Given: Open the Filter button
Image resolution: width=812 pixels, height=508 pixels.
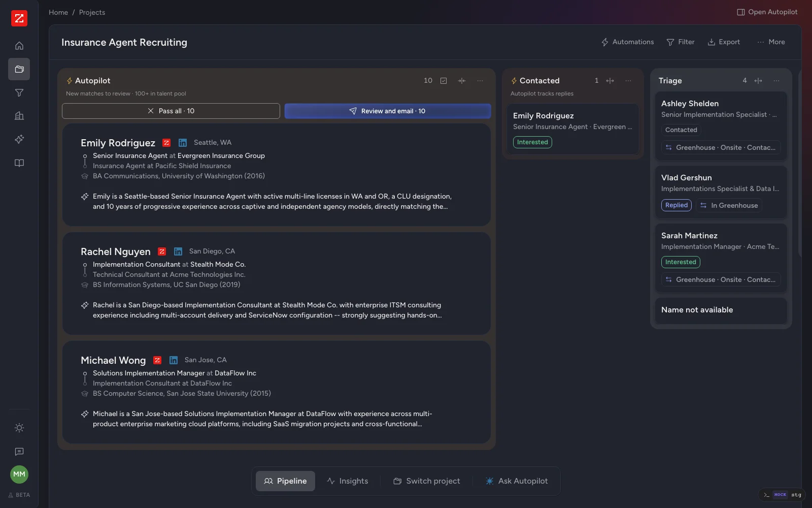Looking at the screenshot, I should pyautogui.click(x=681, y=42).
